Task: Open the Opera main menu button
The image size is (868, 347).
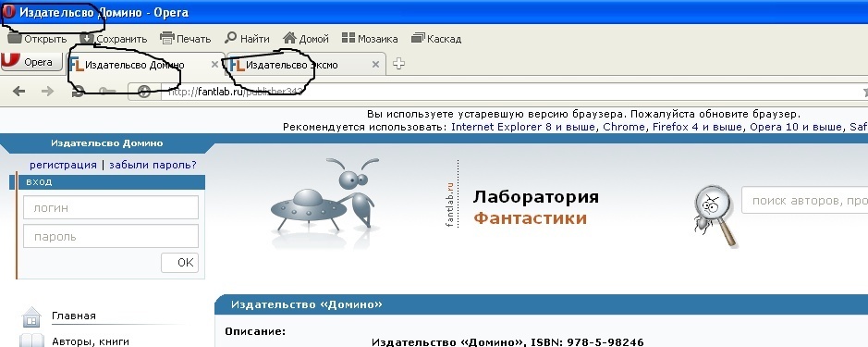Action: click(31, 62)
